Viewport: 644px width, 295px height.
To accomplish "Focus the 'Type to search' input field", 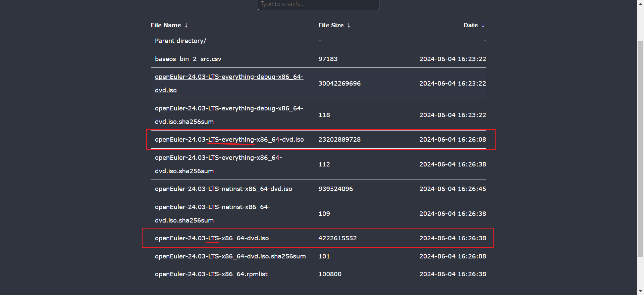I will point(318,4).
